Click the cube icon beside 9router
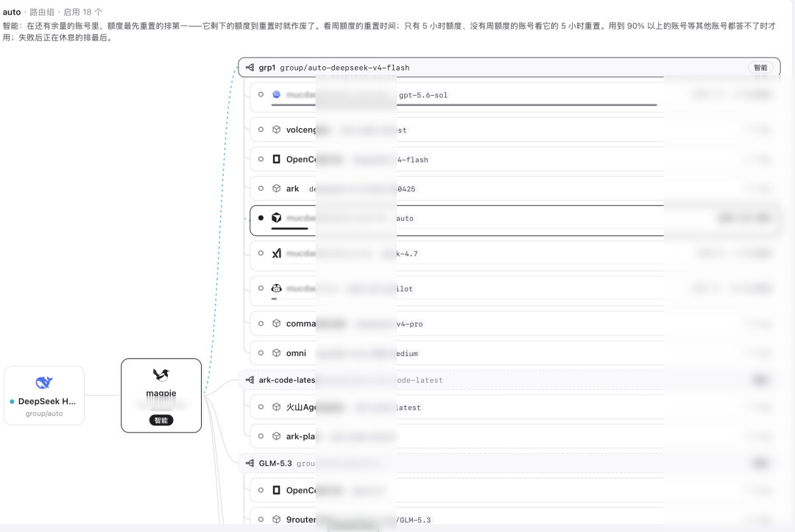 (276, 519)
